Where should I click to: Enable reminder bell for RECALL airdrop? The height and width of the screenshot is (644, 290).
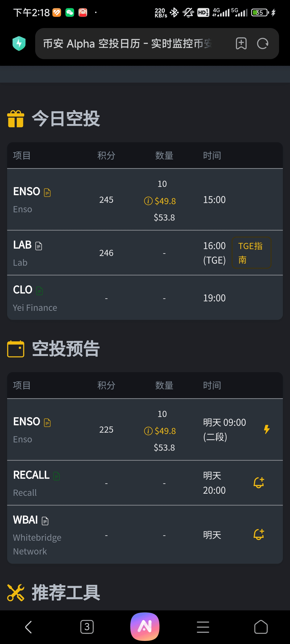259,483
